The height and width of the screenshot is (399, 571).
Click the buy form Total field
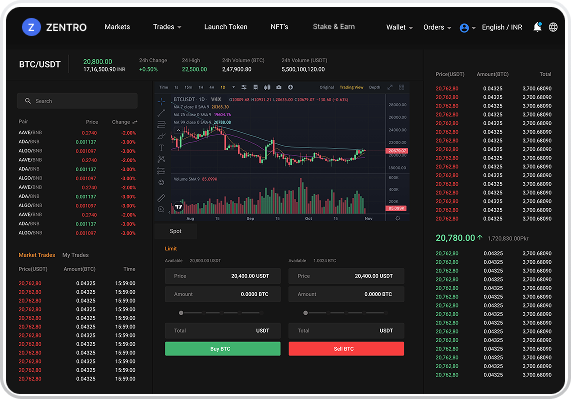[x=223, y=331]
